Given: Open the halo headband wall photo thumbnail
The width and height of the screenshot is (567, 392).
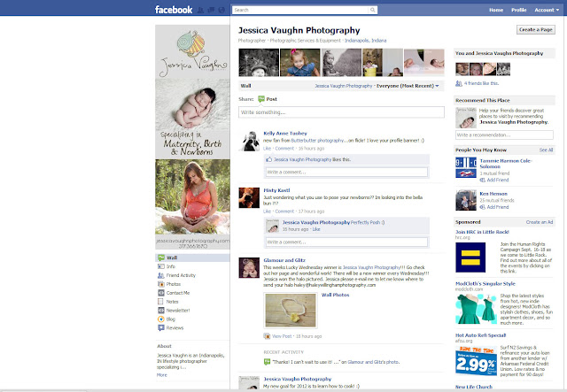Looking at the screenshot, I should (291, 311).
